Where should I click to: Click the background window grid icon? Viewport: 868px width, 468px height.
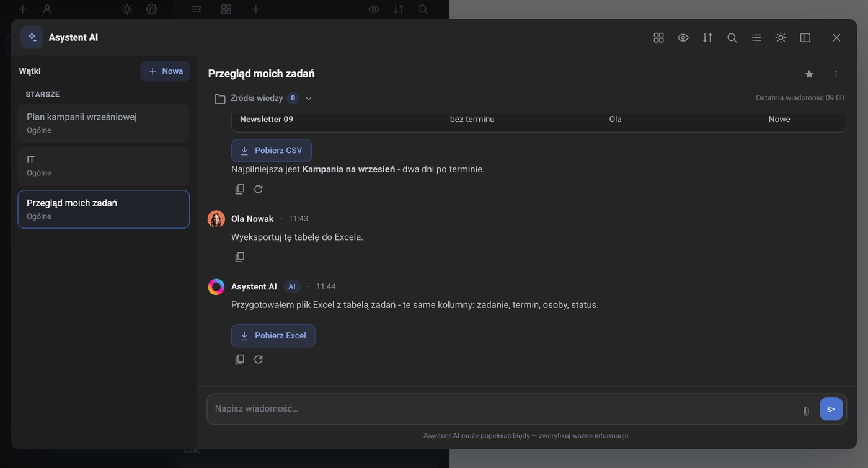[x=226, y=9]
